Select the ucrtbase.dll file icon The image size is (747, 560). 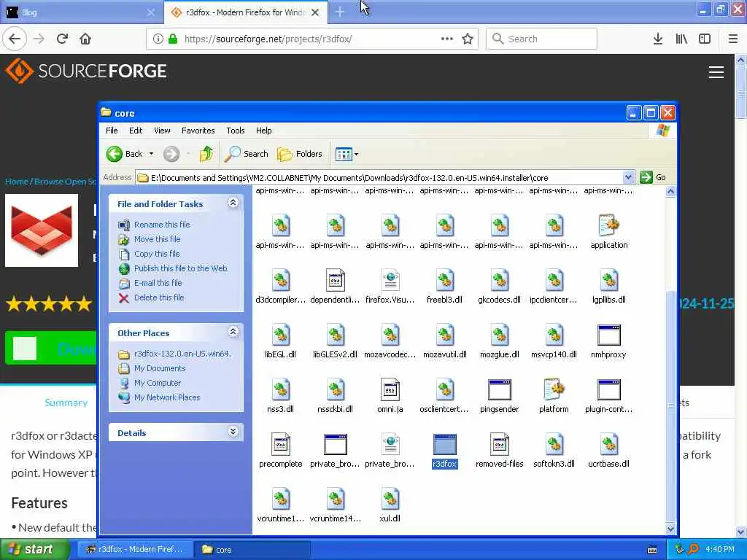coord(609,444)
